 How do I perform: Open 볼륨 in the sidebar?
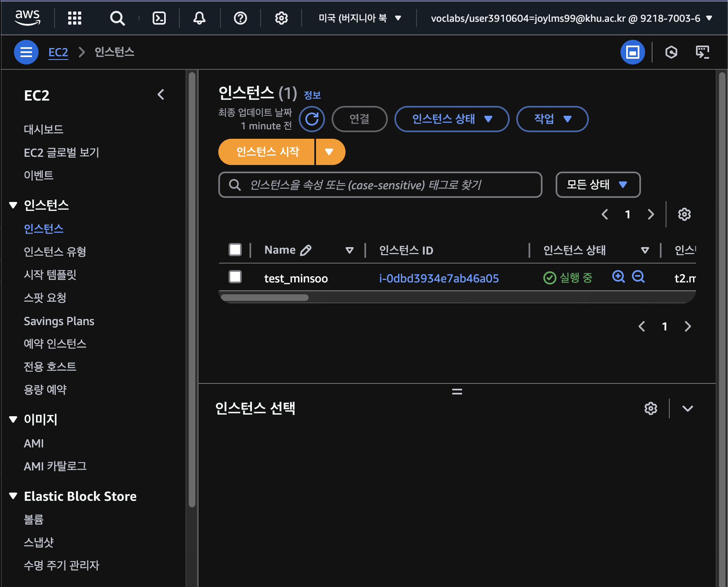[x=34, y=519]
